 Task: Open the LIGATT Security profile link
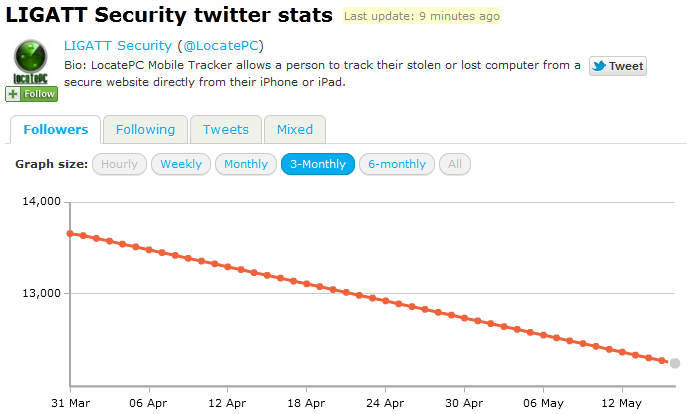(118, 46)
